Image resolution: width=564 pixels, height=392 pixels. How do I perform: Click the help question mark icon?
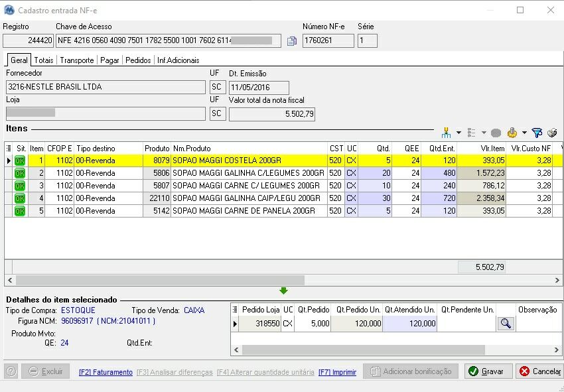pyautogui.click(x=11, y=371)
